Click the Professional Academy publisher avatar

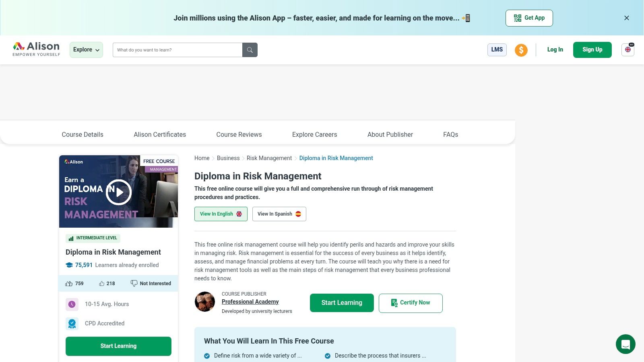(205, 302)
